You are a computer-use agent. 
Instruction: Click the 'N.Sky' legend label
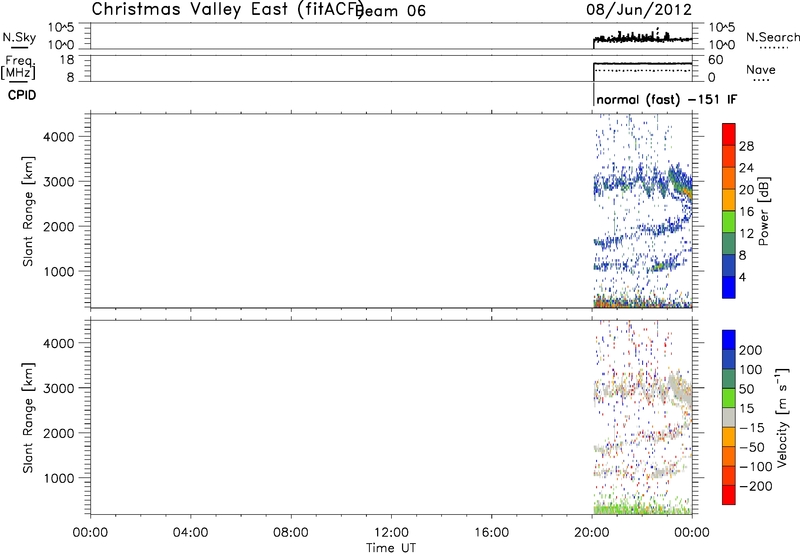tap(19, 37)
